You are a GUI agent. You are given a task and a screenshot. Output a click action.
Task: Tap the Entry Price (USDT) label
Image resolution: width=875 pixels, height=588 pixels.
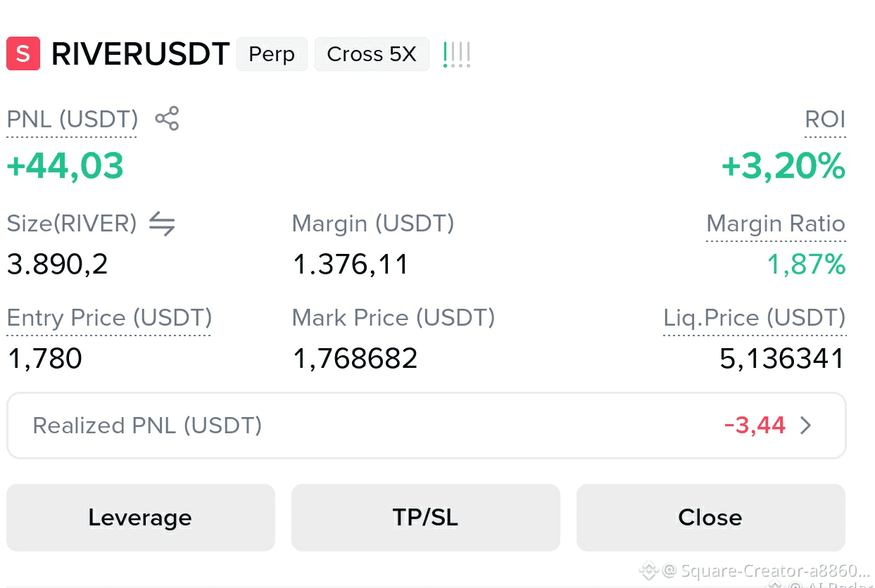[x=109, y=318]
